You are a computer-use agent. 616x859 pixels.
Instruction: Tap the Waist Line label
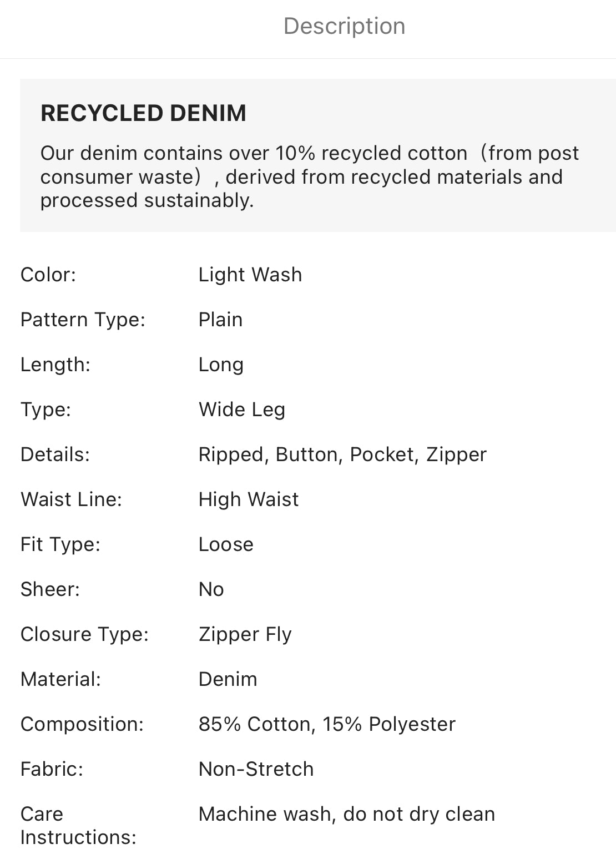tap(71, 499)
